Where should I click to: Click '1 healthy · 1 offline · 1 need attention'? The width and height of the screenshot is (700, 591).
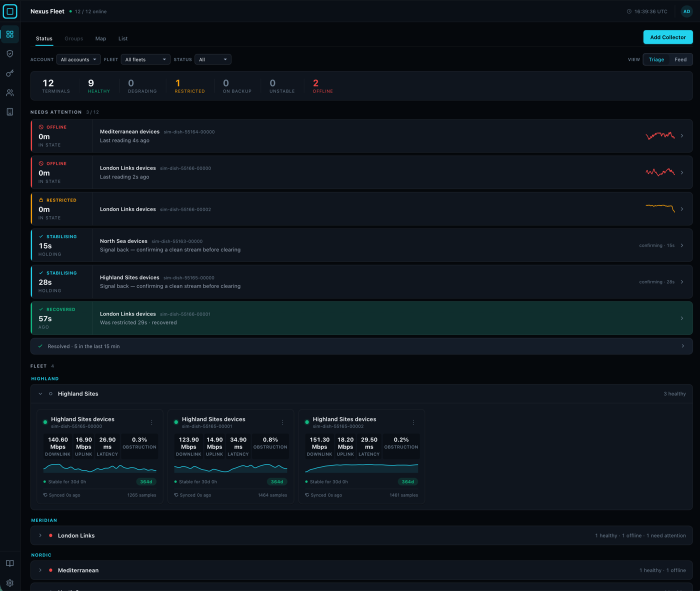[640, 535]
